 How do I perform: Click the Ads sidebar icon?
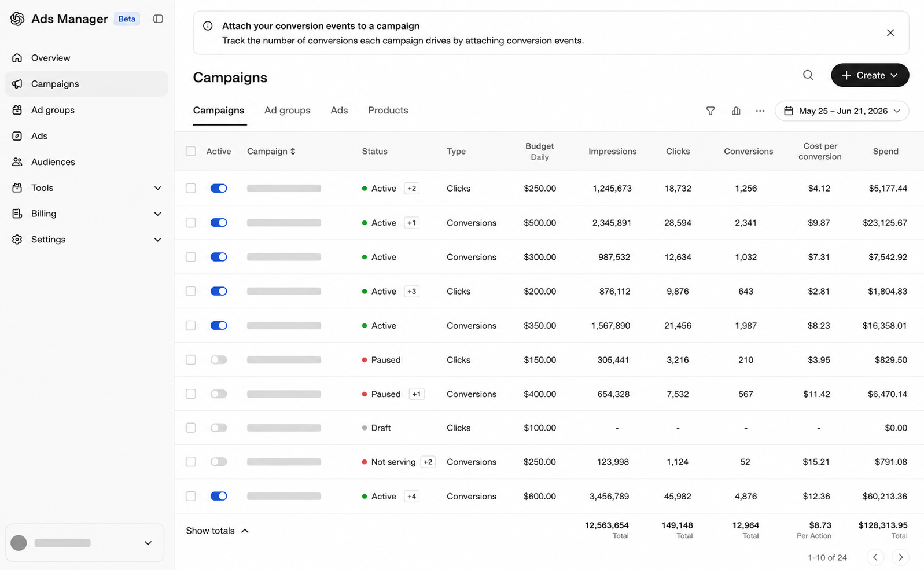pos(17,136)
